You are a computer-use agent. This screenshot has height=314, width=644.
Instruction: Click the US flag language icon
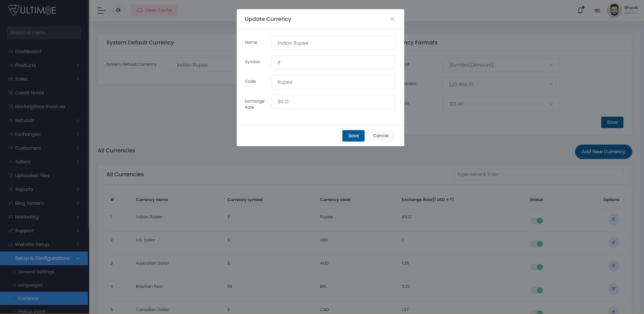point(597,10)
